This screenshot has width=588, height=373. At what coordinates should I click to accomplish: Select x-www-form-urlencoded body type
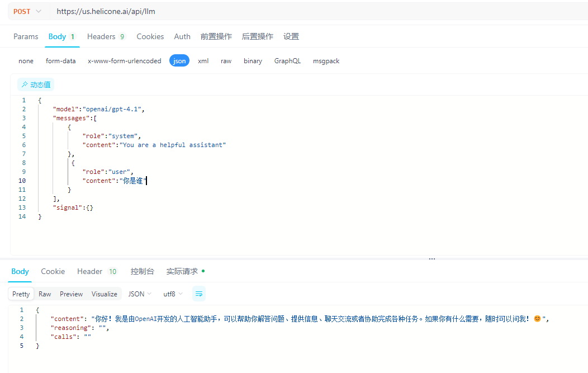125,61
